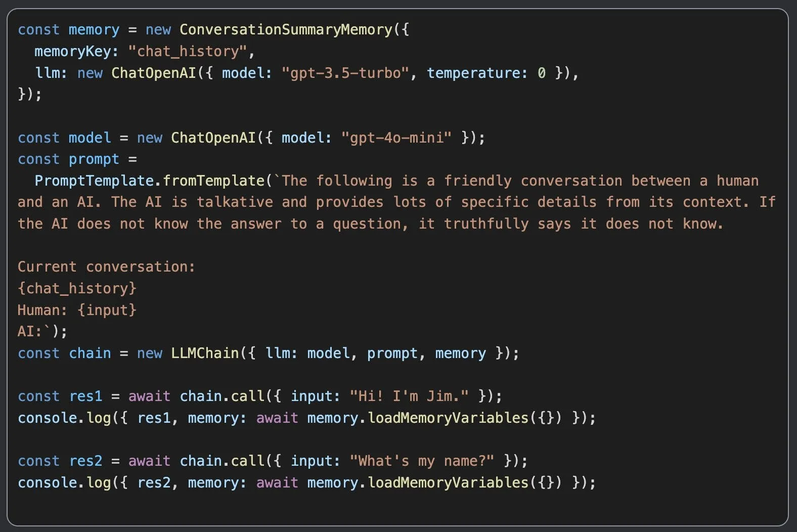Viewport: 797px width, 532px height.
Task: Click loadMemoryVariables in the res2 log line
Action: pyautogui.click(x=448, y=483)
